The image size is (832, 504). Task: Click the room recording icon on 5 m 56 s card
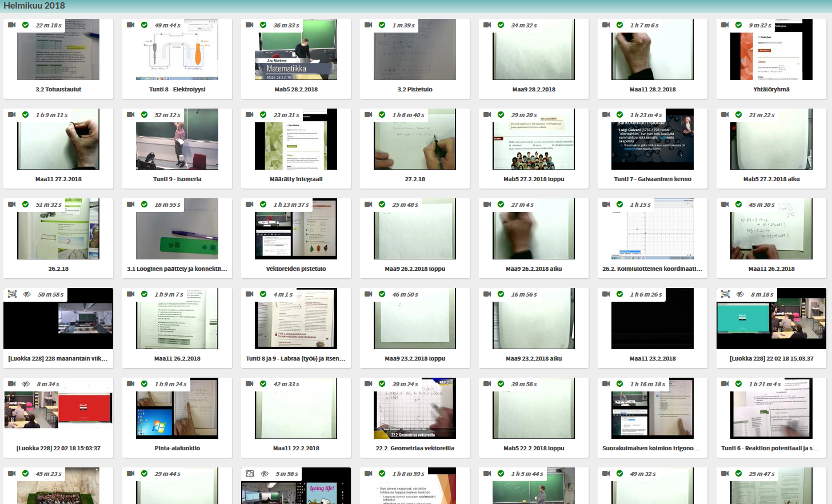coord(250,474)
